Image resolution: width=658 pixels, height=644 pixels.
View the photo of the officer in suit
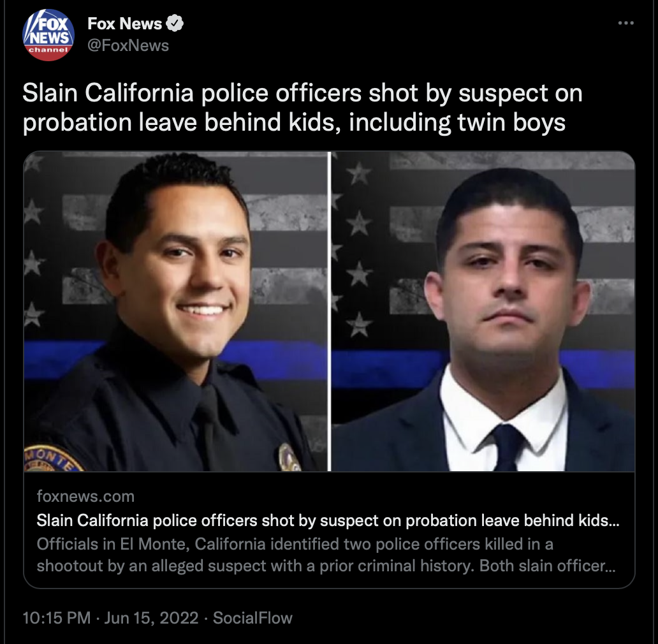coord(483,311)
